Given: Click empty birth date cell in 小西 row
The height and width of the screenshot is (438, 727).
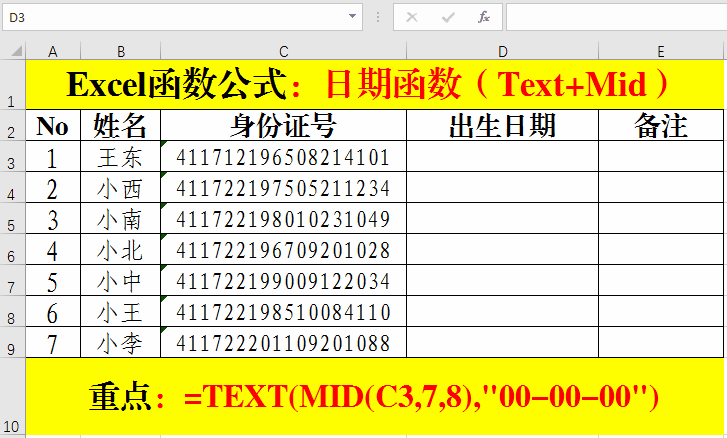Looking at the screenshot, I should tap(502, 187).
